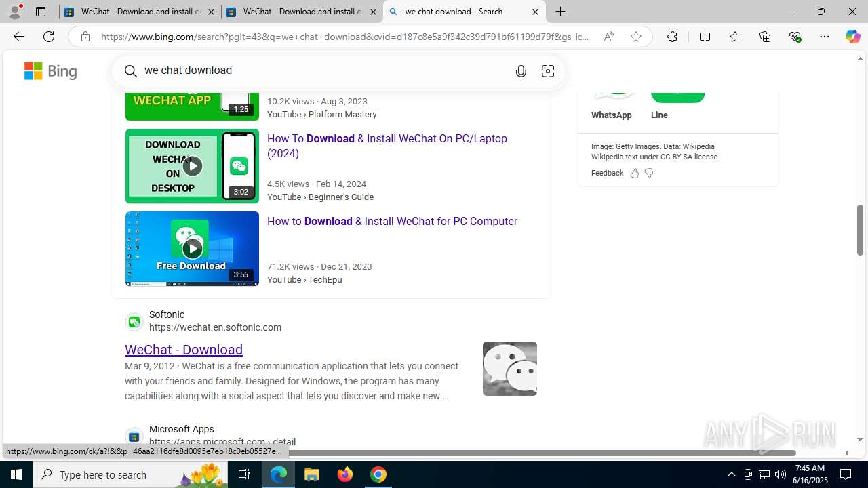Click Microsoft Apps favicon
The width and height of the screenshot is (868, 488).
134,436
